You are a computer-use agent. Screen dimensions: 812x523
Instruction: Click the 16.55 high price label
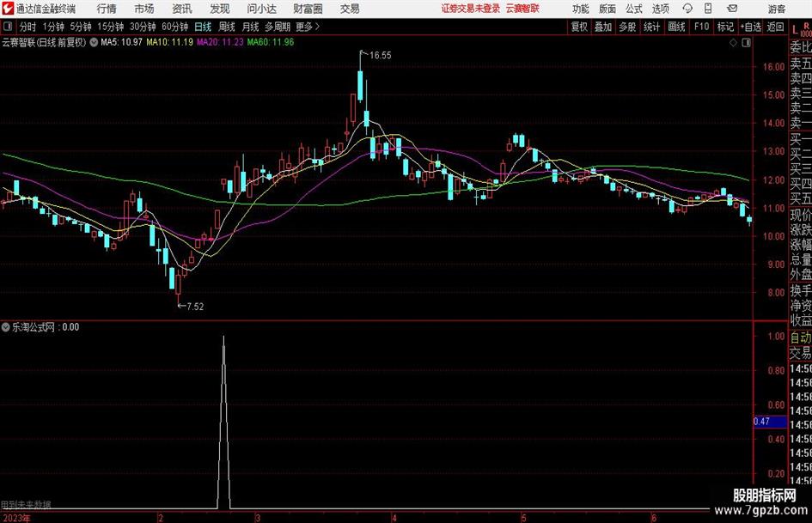click(x=380, y=56)
